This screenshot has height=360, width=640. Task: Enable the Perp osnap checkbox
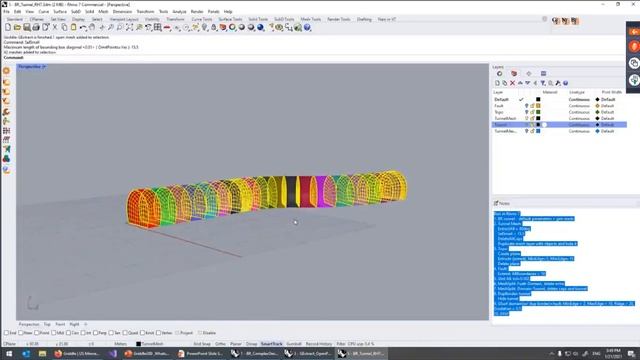(96, 333)
